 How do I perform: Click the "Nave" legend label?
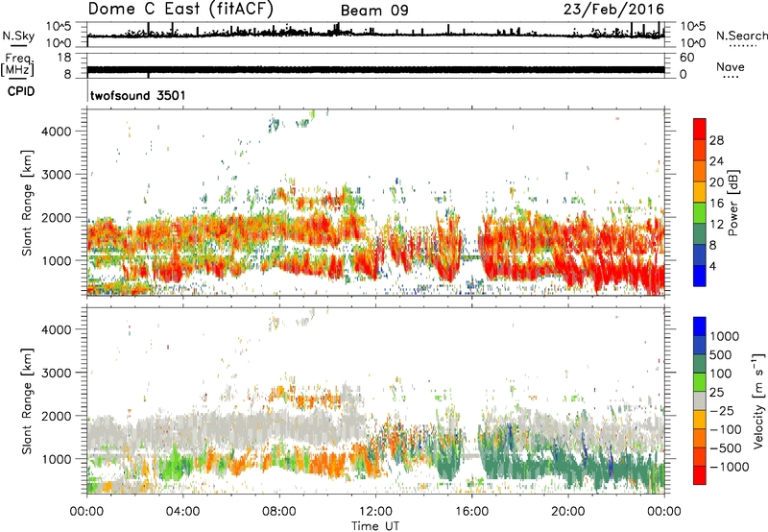731,66
